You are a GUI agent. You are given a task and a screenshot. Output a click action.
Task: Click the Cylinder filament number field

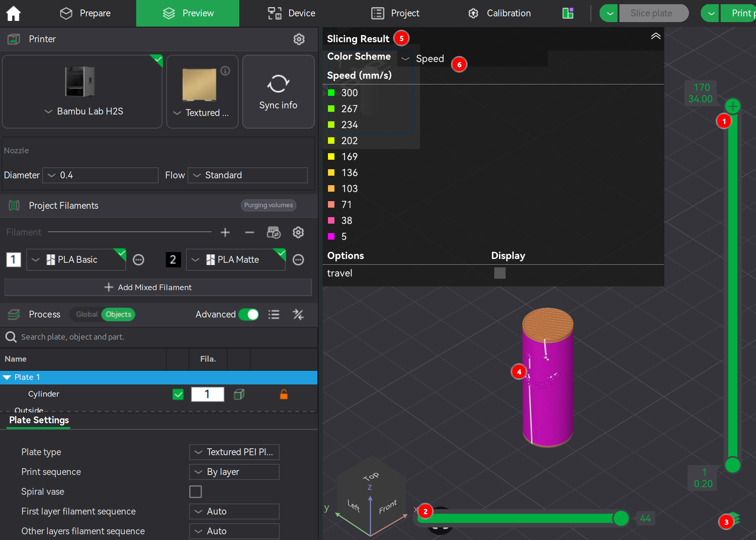(x=208, y=394)
